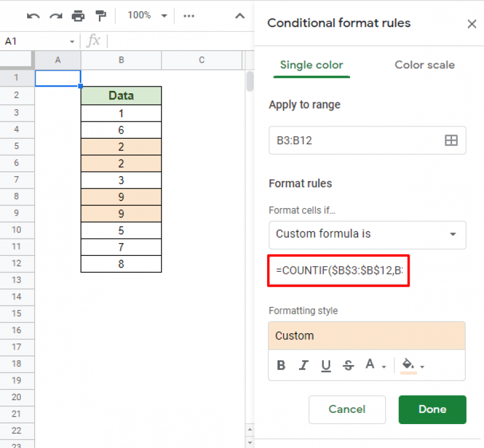This screenshot has width=484, height=448.
Task: Switch to the Color scale tab
Action: pyautogui.click(x=424, y=65)
